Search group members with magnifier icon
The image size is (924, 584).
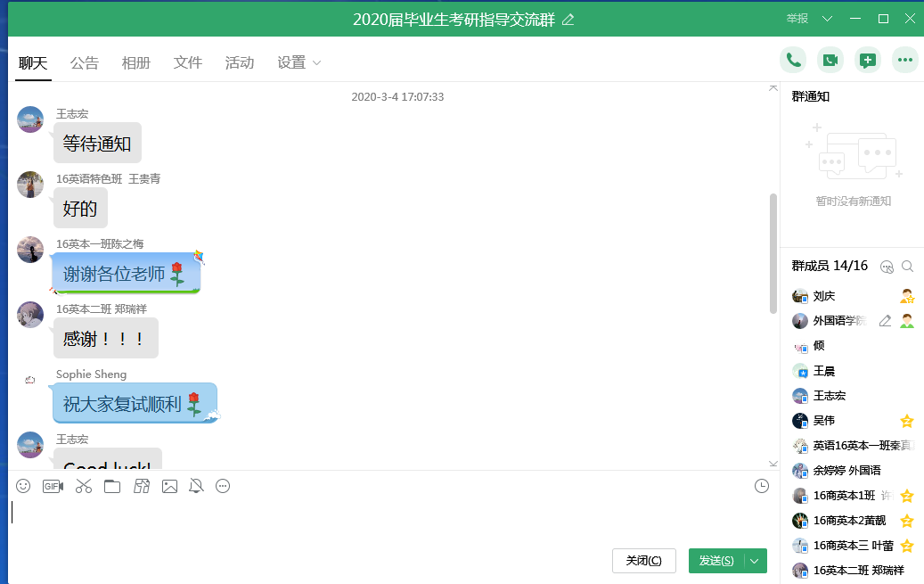pos(907,266)
